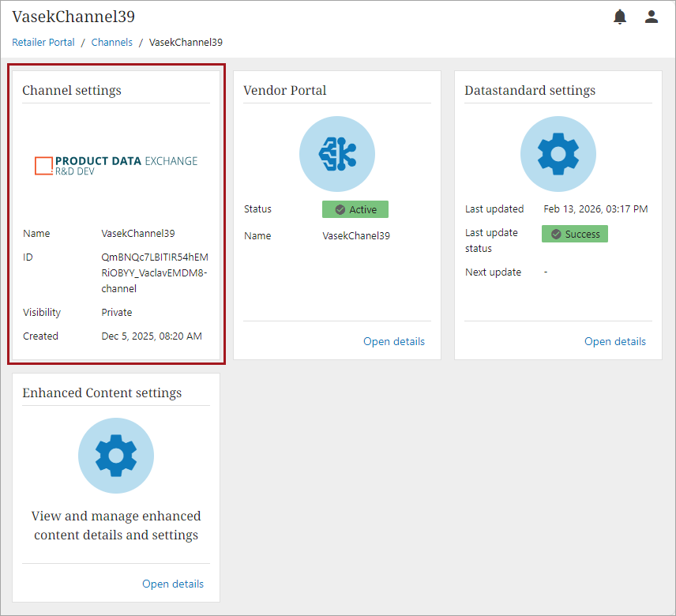The image size is (676, 616).
Task: Click the Enhanced Content settings gear icon
Action: pyautogui.click(x=116, y=456)
